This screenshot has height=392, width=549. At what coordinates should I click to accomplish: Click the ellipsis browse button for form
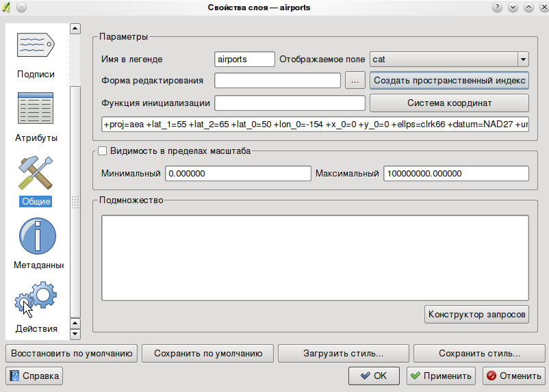click(x=355, y=81)
